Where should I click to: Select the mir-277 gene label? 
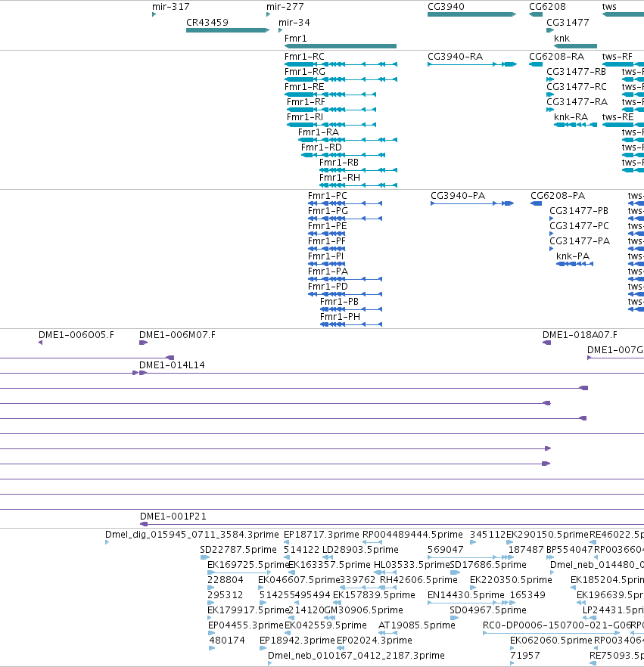pyautogui.click(x=285, y=7)
